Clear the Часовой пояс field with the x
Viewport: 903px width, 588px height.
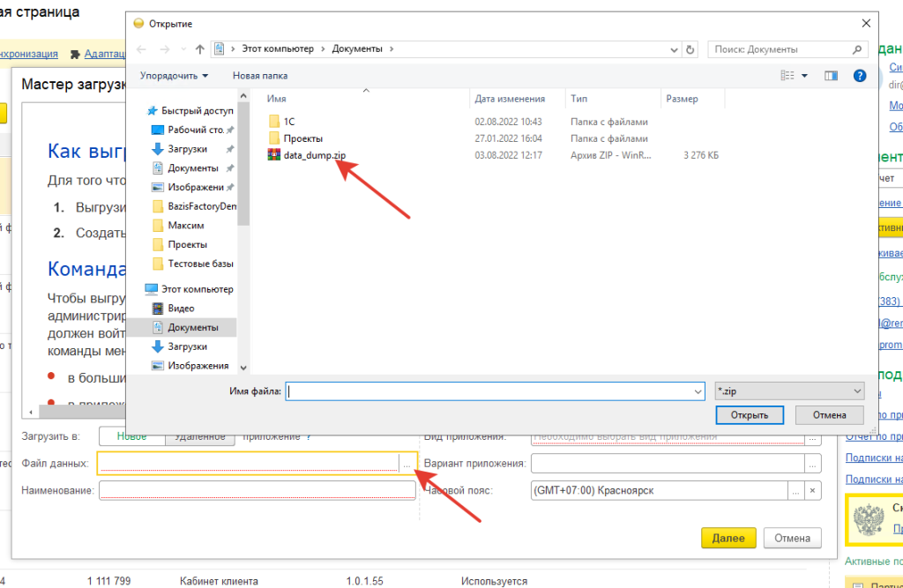(x=812, y=491)
